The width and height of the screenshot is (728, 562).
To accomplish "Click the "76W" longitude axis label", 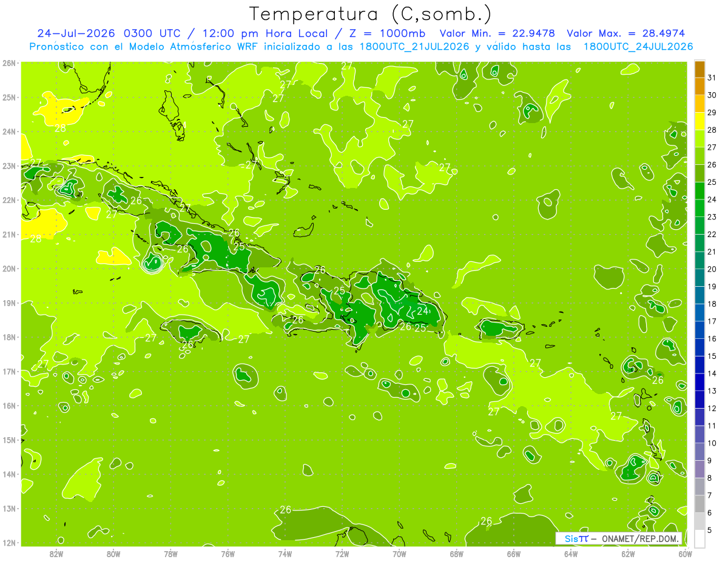I will (228, 554).
